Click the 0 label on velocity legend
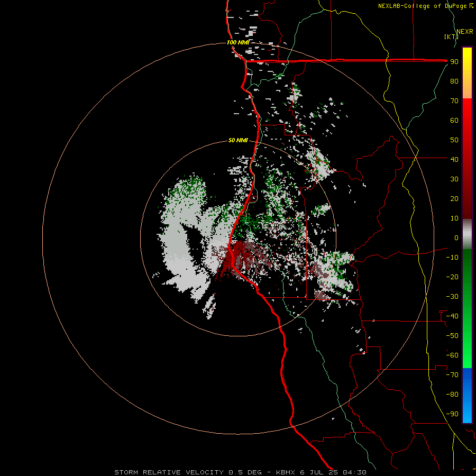This screenshot has width=476, height=476. pyautogui.click(x=456, y=237)
